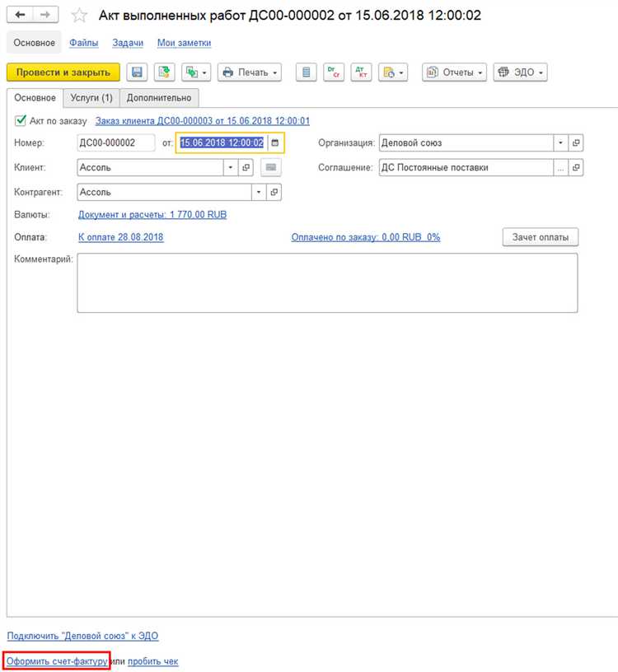Open the Организация field link icon

(x=576, y=142)
